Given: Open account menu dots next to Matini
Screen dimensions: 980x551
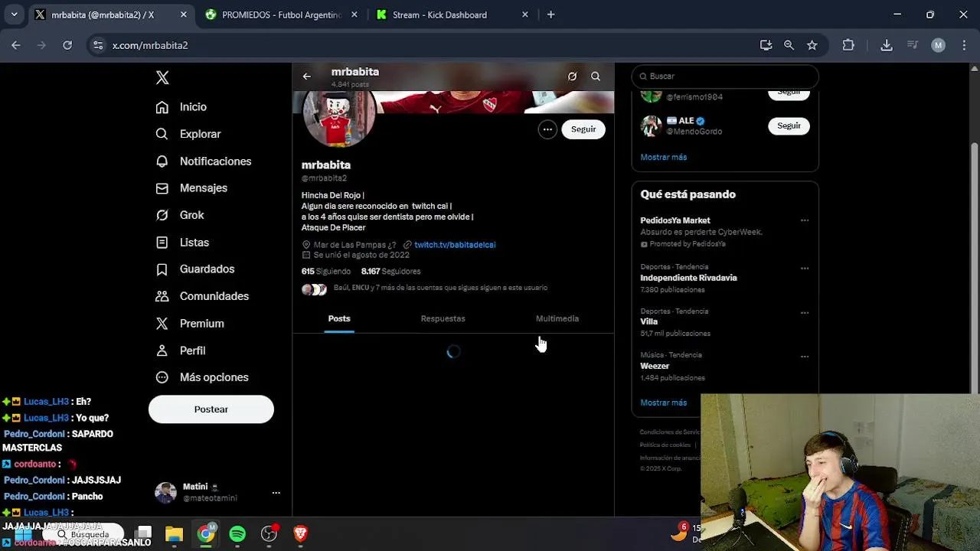Looking at the screenshot, I should tap(276, 493).
